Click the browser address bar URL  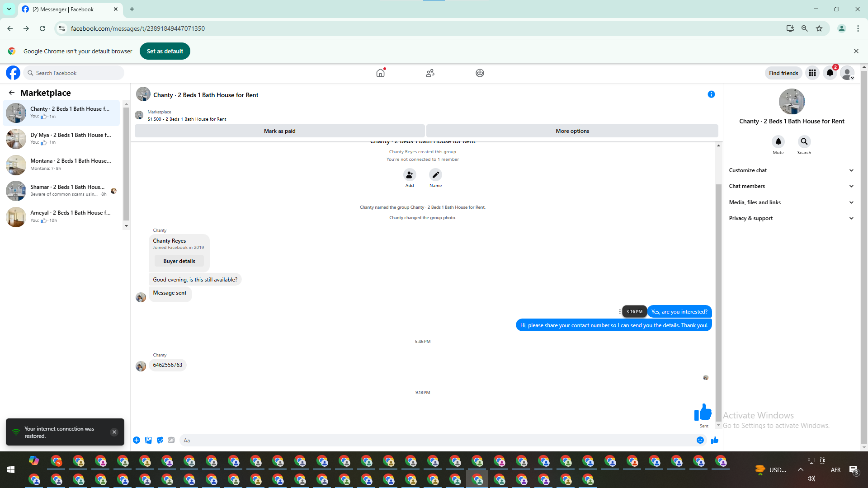click(138, 28)
